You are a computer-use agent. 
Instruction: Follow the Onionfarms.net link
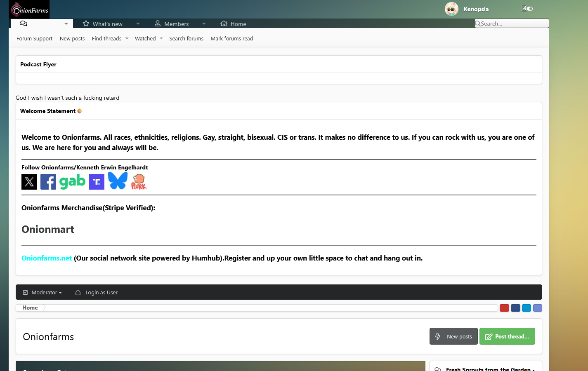[x=47, y=258]
